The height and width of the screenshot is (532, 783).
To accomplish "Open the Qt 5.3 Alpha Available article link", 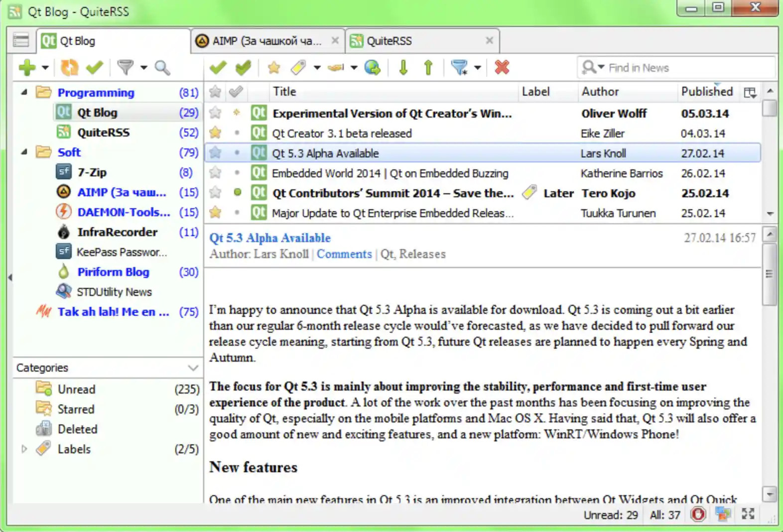I will click(x=269, y=238).
